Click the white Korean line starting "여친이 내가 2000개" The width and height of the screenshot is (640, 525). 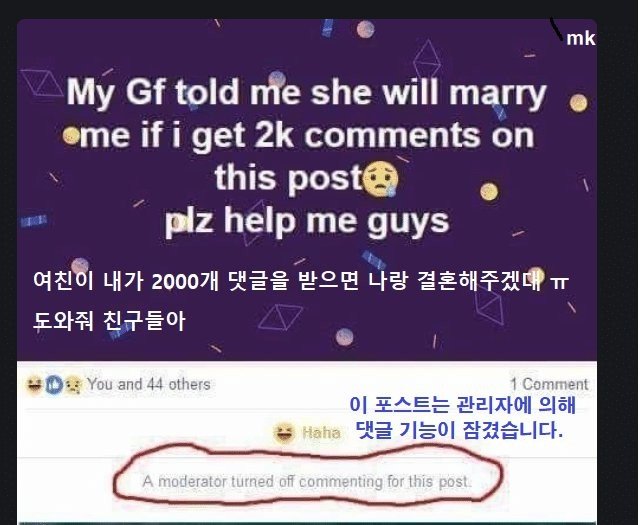pos(300,281)
